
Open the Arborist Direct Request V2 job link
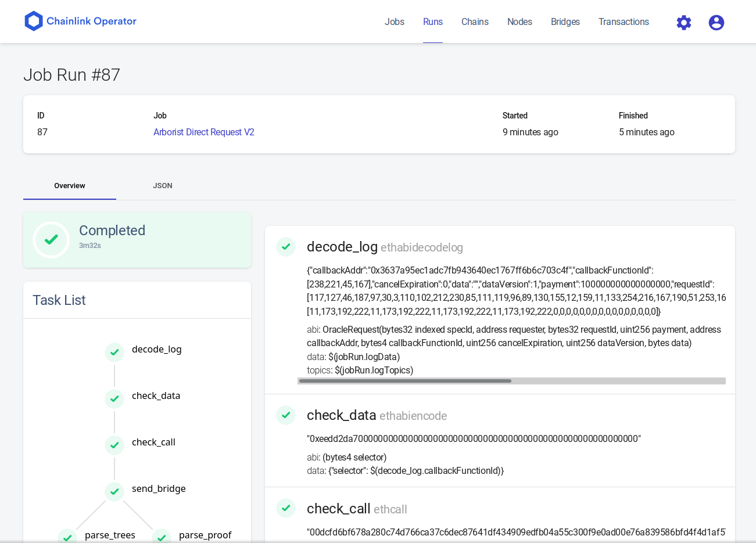pyautogui.click(x=204, y=132)
